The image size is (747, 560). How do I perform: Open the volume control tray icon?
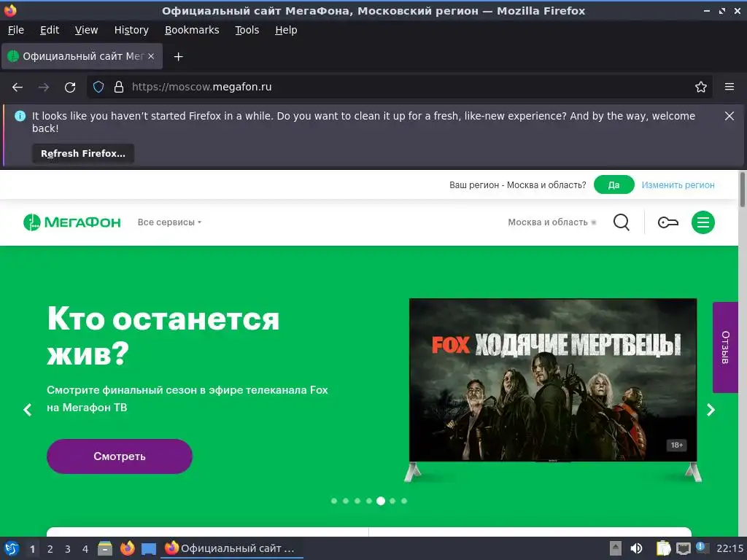[636, 548]
